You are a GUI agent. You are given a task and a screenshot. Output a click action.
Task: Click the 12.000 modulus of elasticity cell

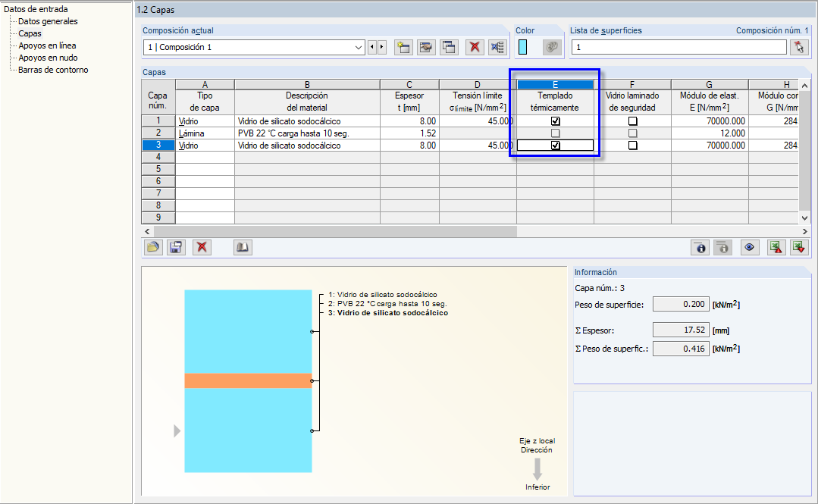[x=710, y=133]
